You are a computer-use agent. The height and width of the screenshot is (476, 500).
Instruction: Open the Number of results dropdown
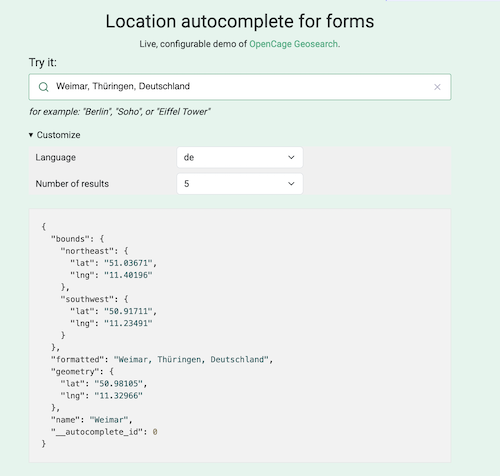click(x=240, y=184)
